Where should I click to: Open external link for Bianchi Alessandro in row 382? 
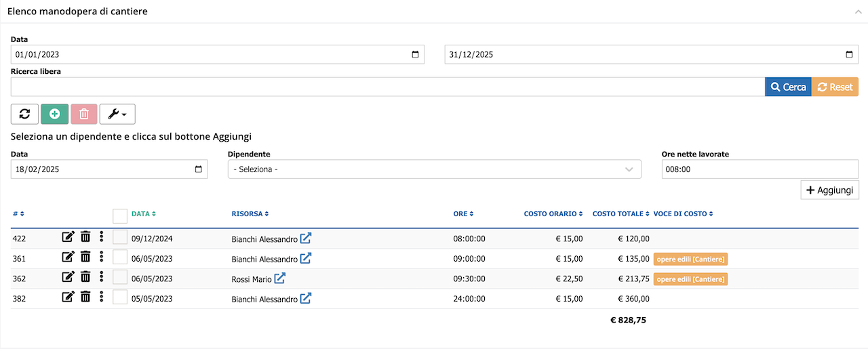click(x=306, y=297)
